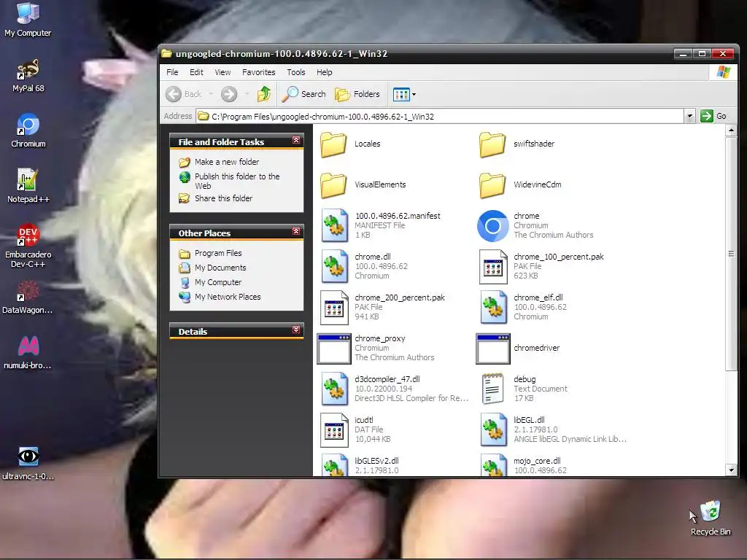Viewport: 747px width, 560px height.
Task: Select the 100.0.4896.62.manifest file
Action: tap(381, 225)
